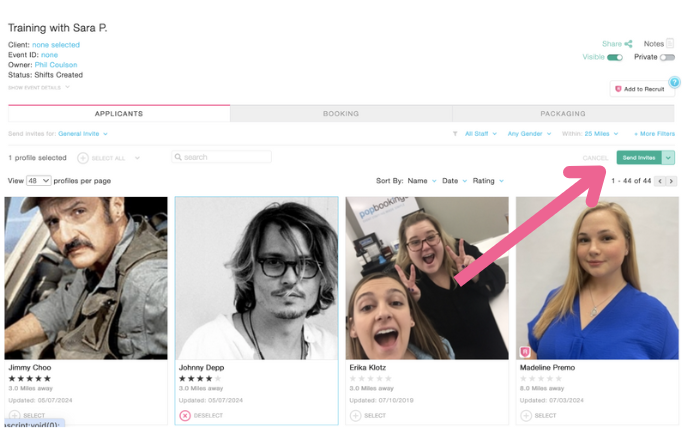Image resolution: width=682 pixels, height=448 pixels.
Task: Click the Phil Coulson owner link
Action: tap(56, 65)
